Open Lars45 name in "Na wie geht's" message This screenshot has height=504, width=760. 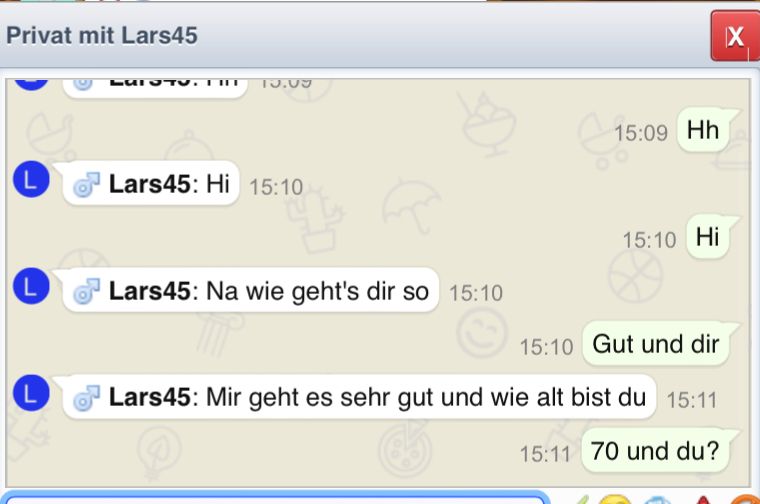(x=149, y=291)
